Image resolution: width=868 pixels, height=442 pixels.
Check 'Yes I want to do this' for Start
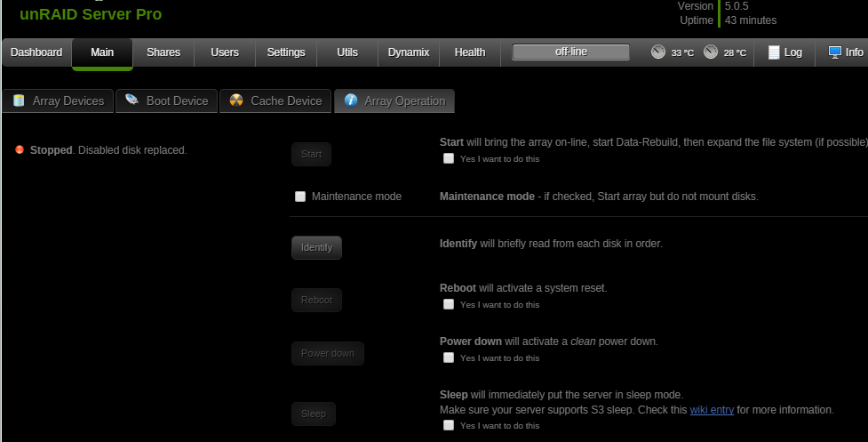(x=449, y=158)
